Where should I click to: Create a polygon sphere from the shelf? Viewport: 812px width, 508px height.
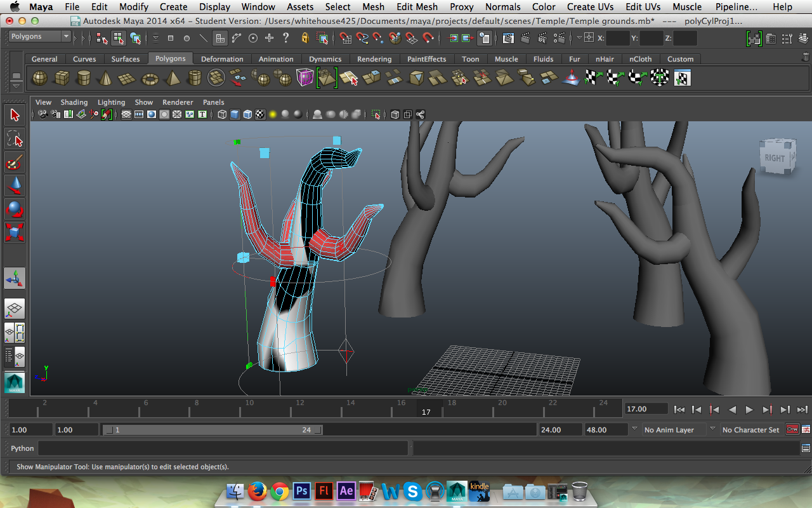click(x=39, y=78)
